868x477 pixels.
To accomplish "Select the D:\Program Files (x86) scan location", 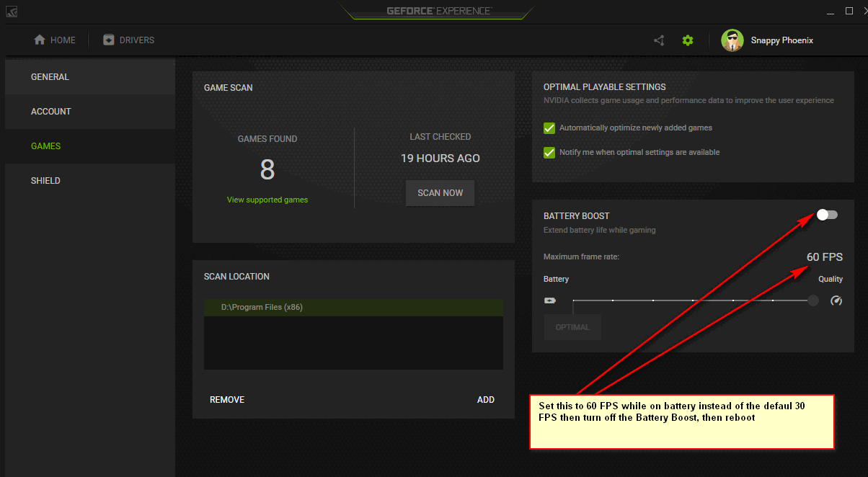I will pos(353,308).
